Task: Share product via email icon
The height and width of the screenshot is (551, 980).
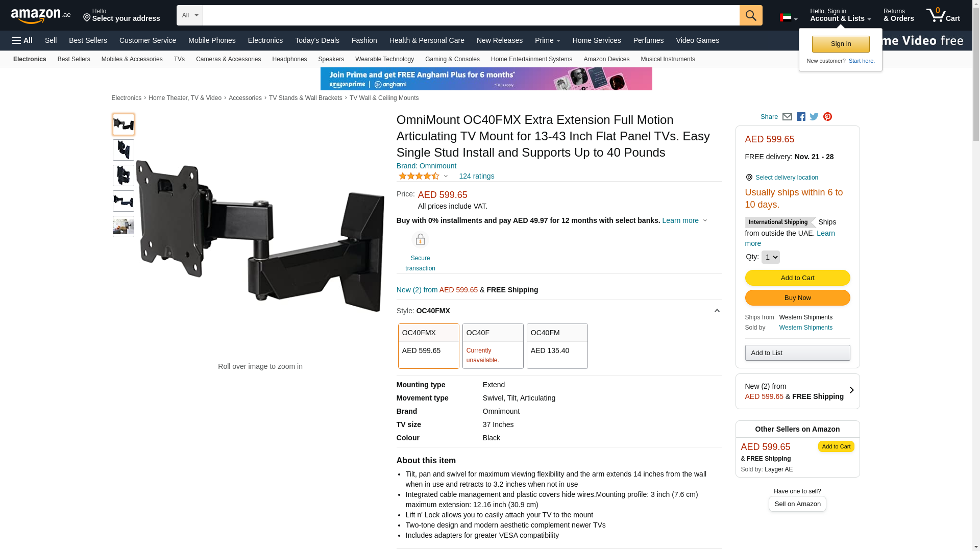Action: (787, 117)
